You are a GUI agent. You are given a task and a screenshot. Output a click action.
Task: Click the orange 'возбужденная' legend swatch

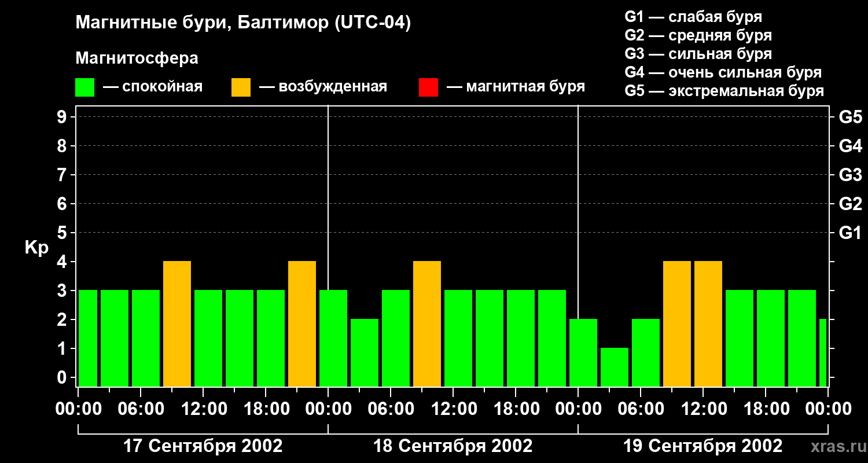pos(241,87)
